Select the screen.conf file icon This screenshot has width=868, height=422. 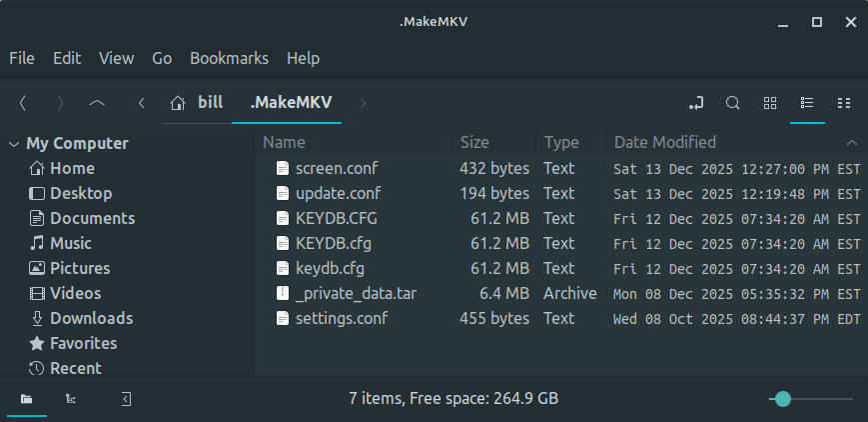click(x=283, y=169)
